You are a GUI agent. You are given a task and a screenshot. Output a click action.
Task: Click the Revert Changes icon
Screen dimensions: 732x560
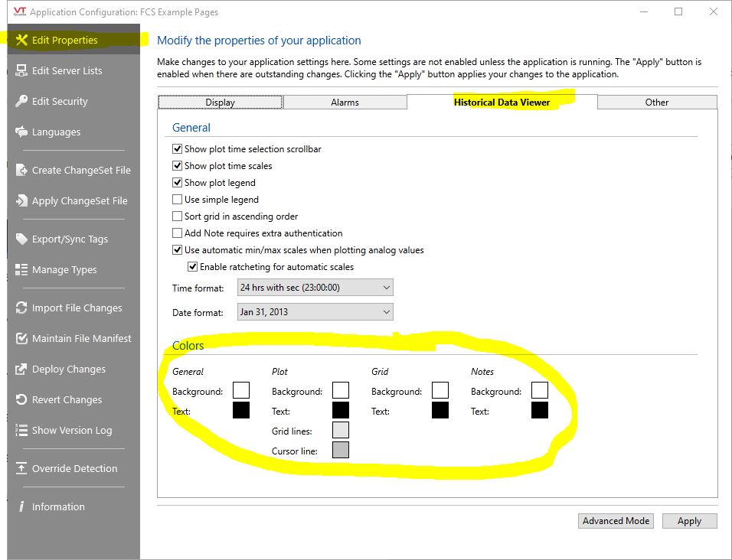[x=21, y=399]
